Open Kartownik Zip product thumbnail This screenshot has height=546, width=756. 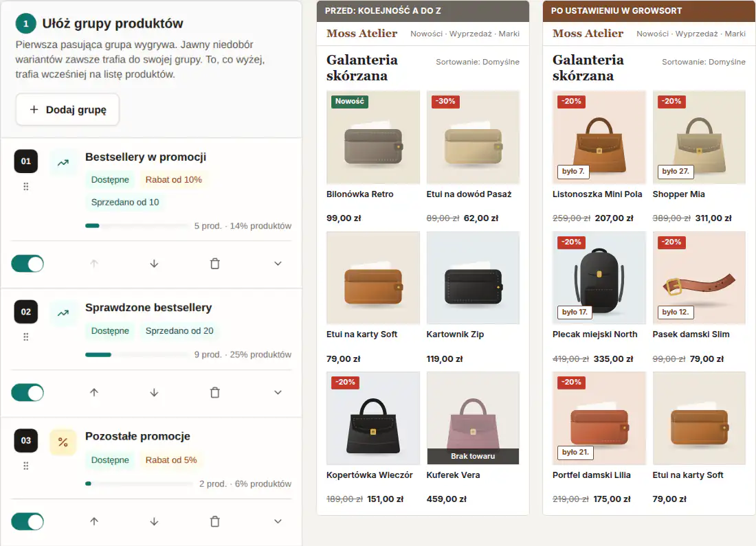473,277
